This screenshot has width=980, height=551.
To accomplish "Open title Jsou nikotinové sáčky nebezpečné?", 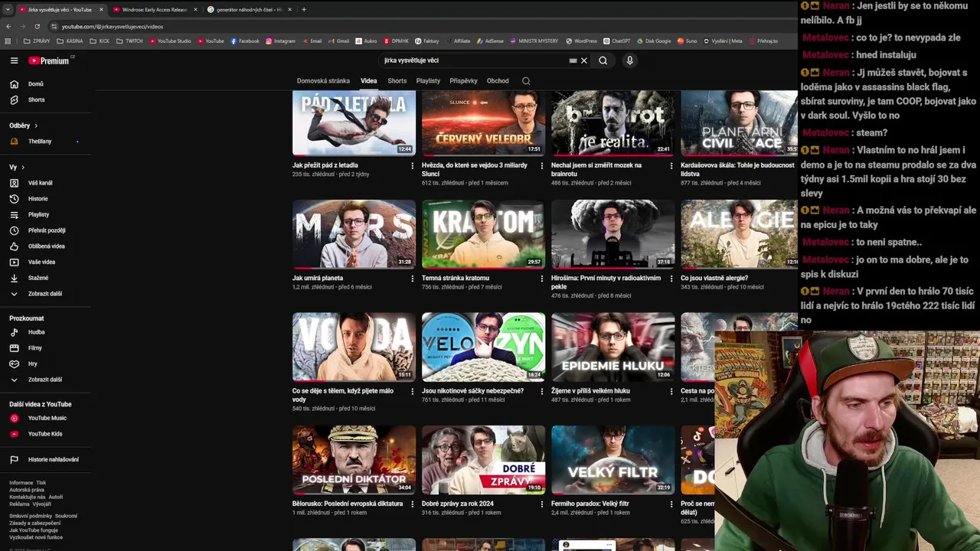I will click(x=472, y=391).
